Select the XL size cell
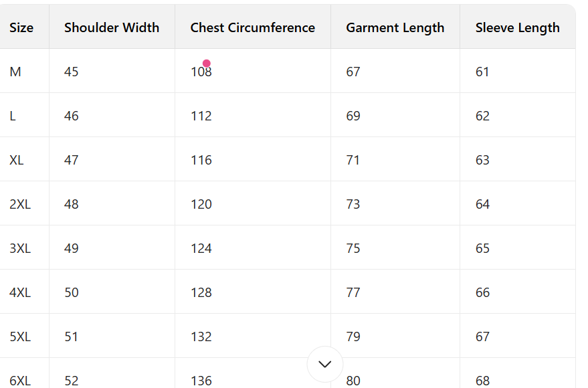Image resolution: width=588 pixels, height=388 pixels. point(17,160)
